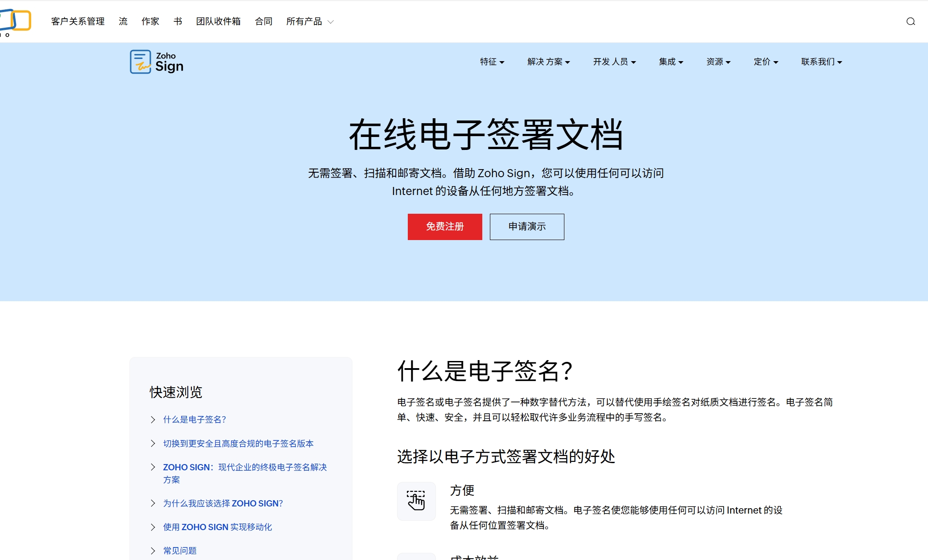
Task: Open the search magnifier icon
Action: tap(911, 21)
